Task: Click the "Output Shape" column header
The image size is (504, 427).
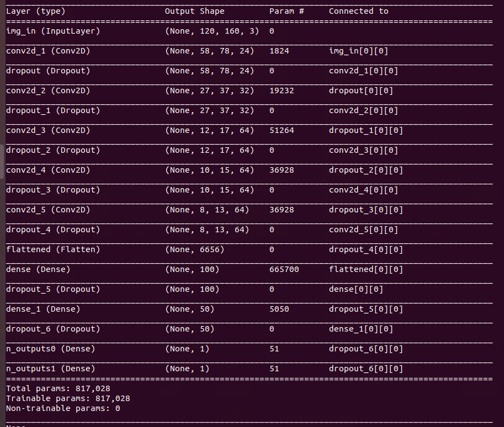Action: [195, 12]
